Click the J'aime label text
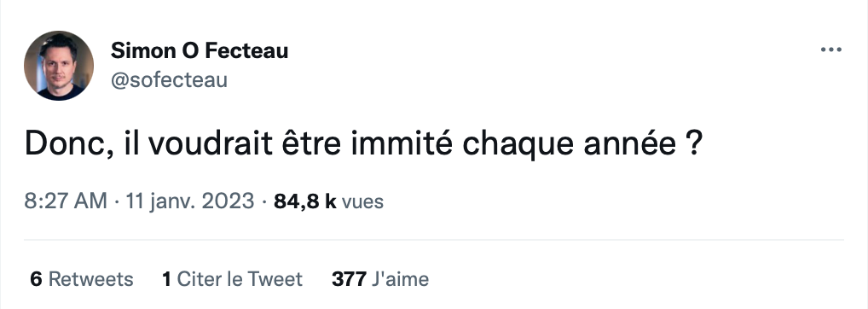This screenshot has height=309, width=868. (x=400, y=278)
